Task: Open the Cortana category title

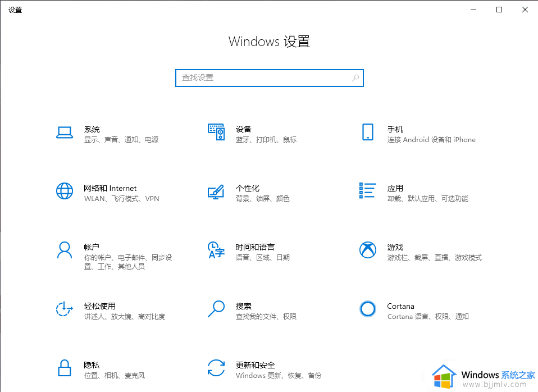Action: 401,306
